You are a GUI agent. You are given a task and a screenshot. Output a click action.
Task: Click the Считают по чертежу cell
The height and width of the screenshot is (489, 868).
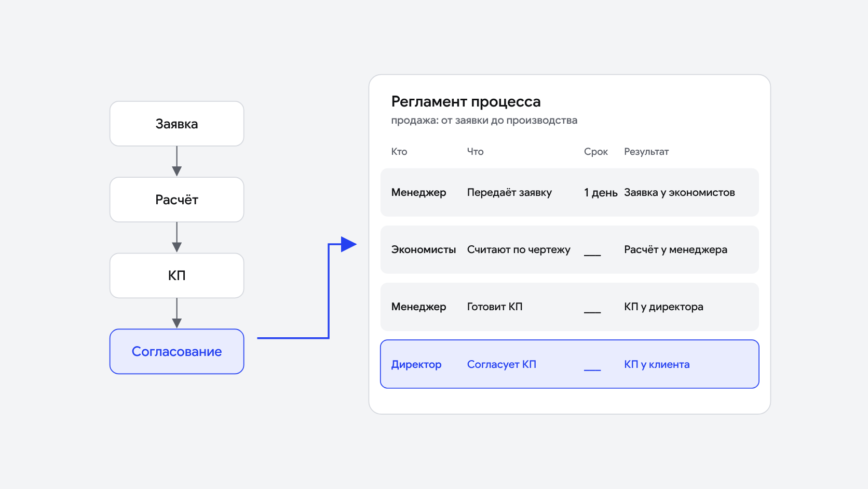point(519,250)
